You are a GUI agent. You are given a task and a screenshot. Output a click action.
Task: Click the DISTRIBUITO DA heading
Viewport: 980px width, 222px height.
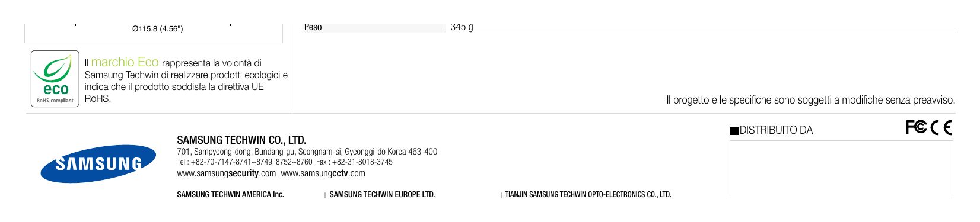(776, 130)
